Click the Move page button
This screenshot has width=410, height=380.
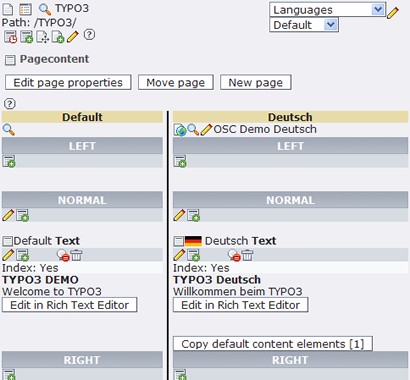point(176,82)
